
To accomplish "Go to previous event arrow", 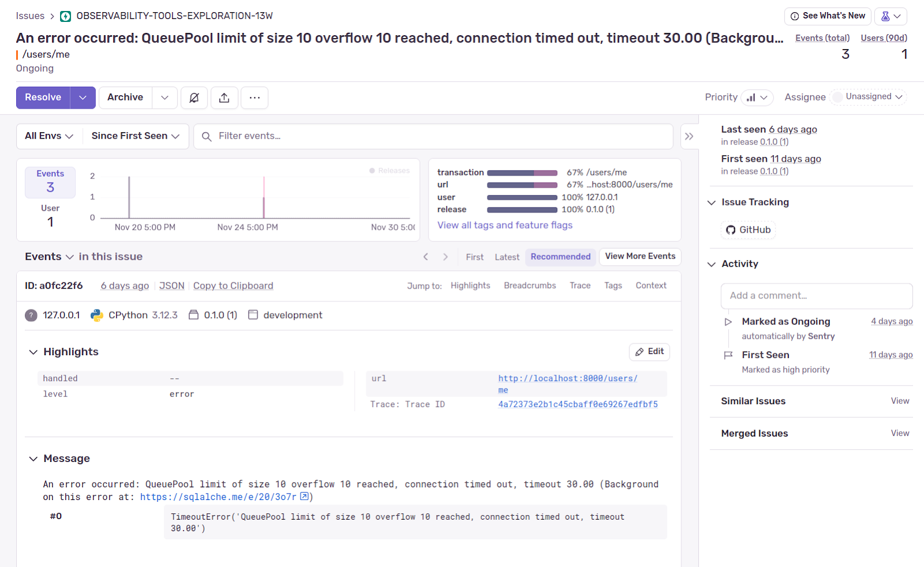I will tap(426, 257).
